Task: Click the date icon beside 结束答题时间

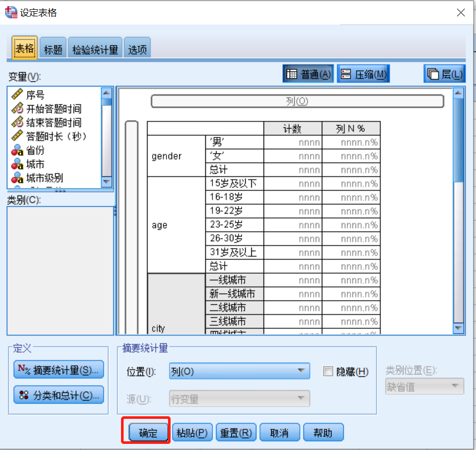Action: pos(17,122)
